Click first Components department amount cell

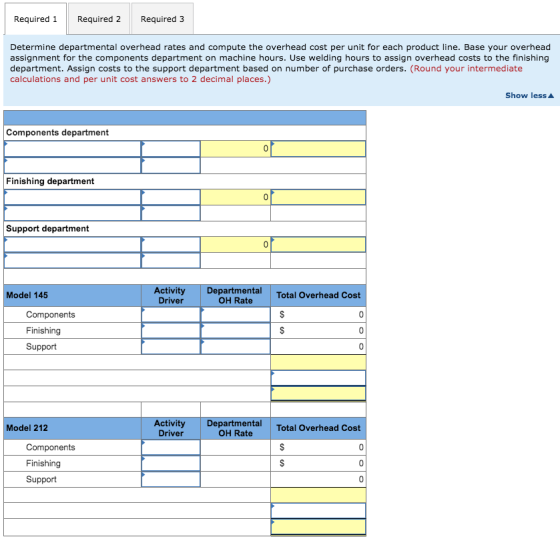click(x=171, y=149)
